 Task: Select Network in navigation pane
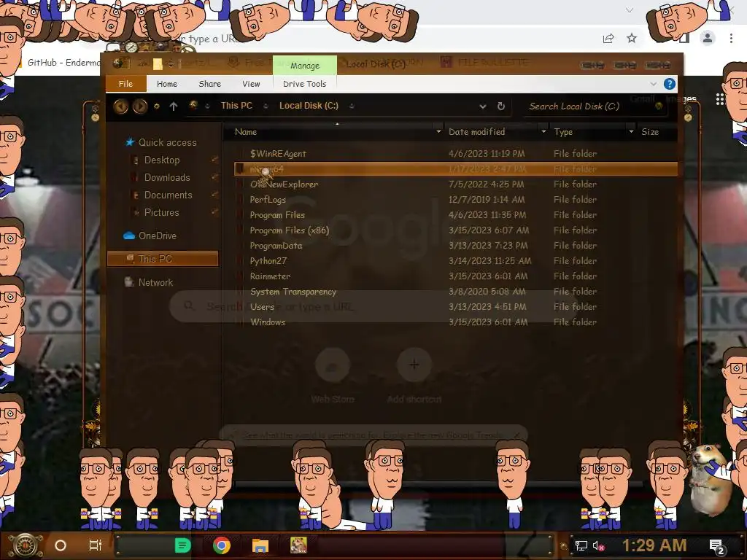[155, 282]
